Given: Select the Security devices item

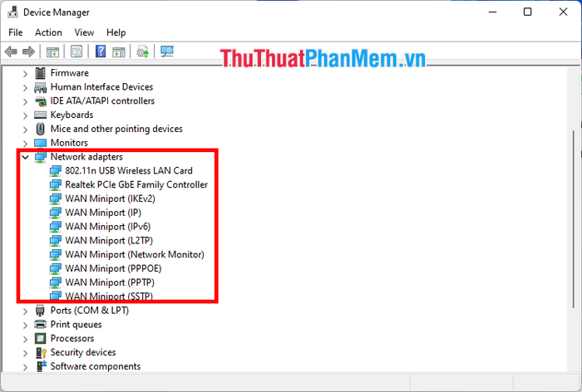Looking at the screenshot, I should [x=83, y=352].
